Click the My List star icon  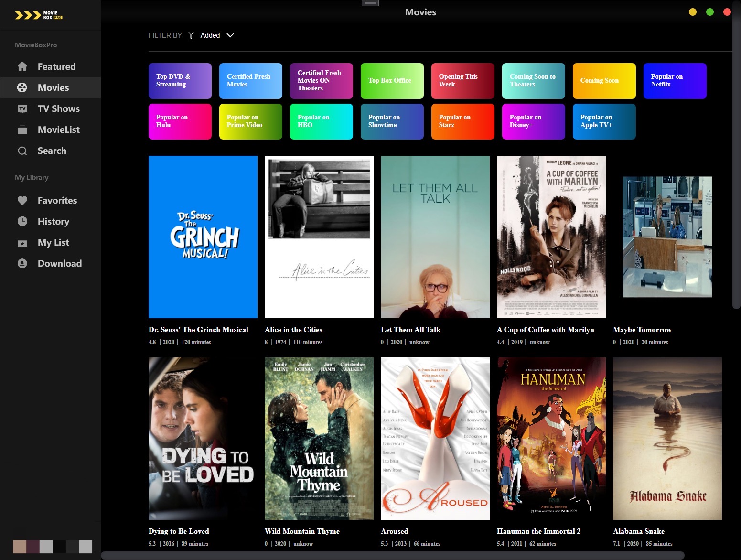click(x=22, y=242)
